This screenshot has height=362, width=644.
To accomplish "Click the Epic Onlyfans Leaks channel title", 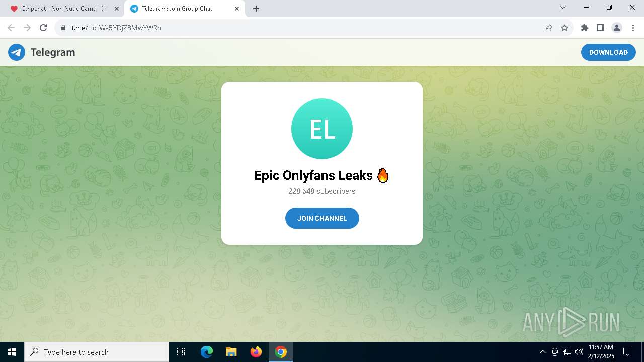I will coord(322,175).
